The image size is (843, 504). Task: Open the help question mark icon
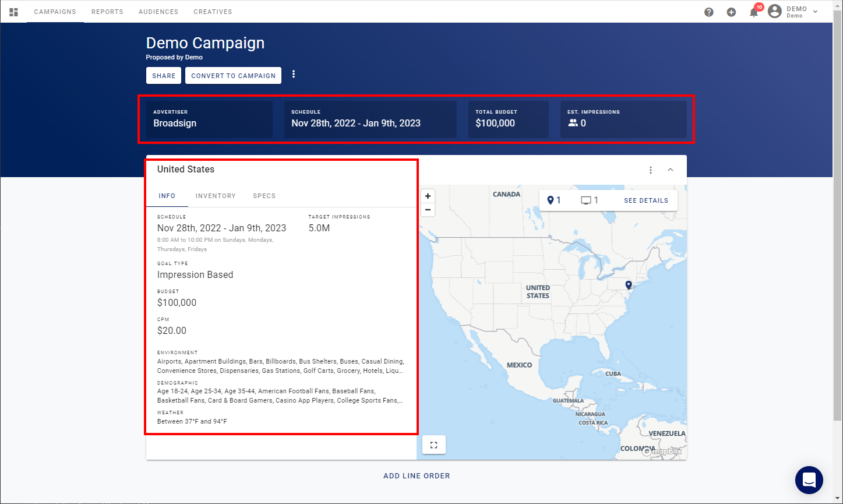coord(709,12)
